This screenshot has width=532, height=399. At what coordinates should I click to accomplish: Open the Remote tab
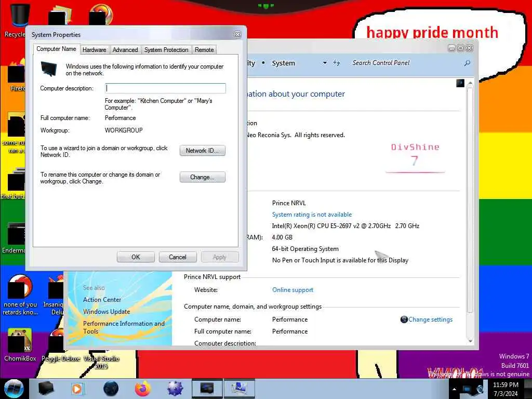[x=204, y=50]
